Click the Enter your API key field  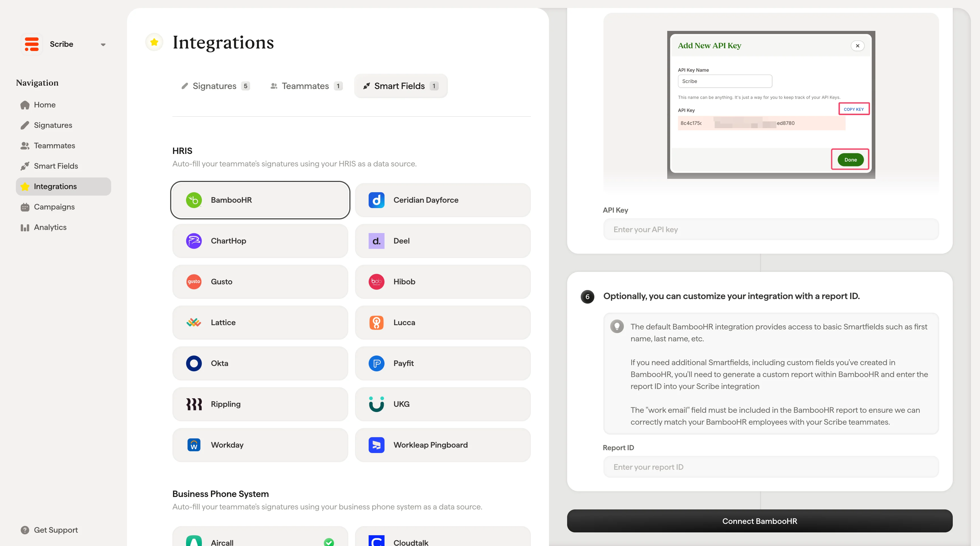pyautogui.click(x=771, y=229)
